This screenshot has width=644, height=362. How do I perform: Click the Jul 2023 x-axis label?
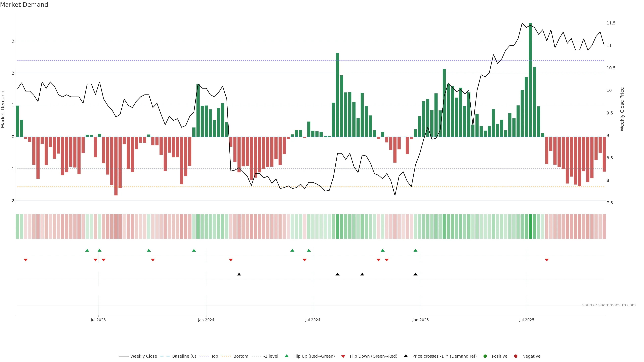[98, 320]
